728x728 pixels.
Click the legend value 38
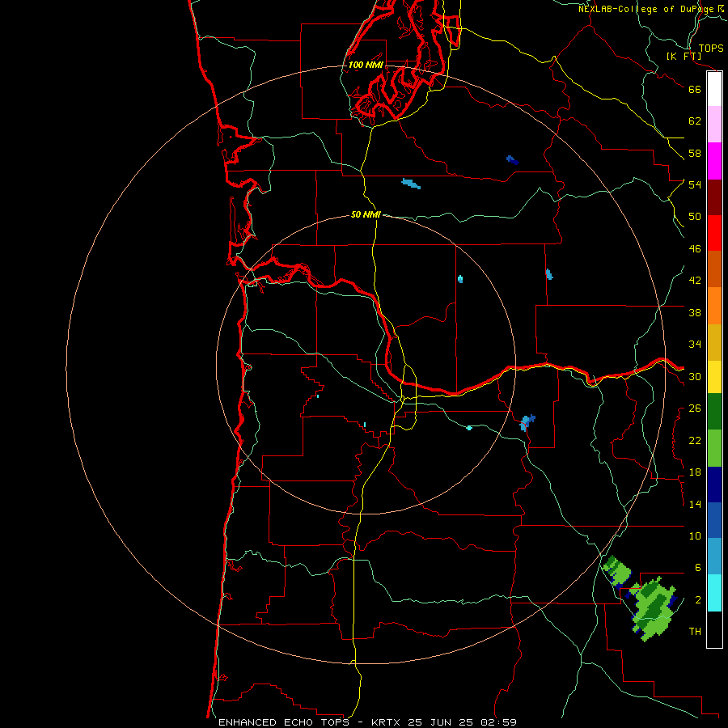tap(695, 312)
